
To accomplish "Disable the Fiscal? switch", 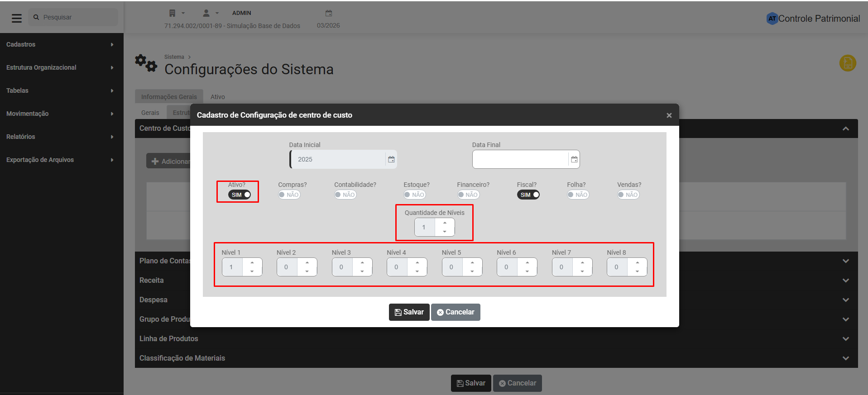I will coord(528,195).
